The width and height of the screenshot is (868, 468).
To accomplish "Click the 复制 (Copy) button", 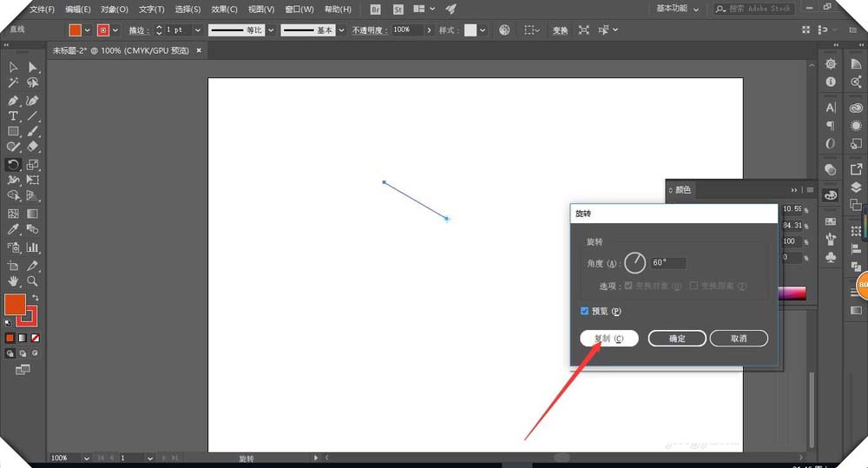I will click(609, 339).
